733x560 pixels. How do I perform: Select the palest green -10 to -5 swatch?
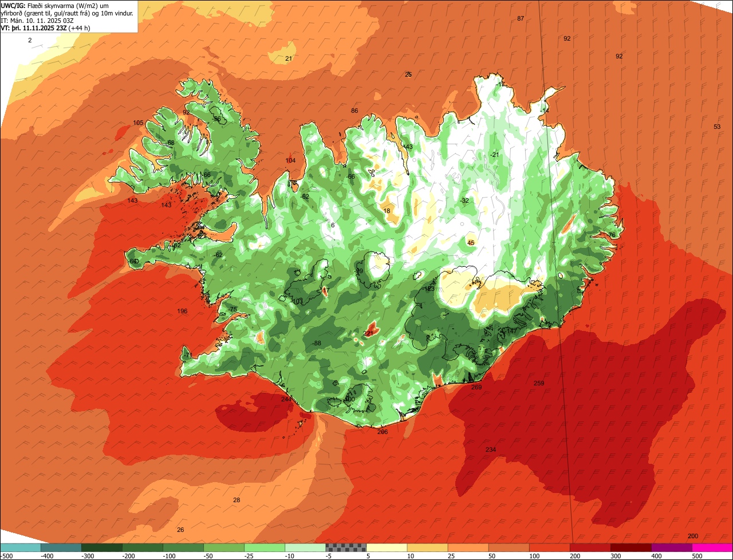(x=305, y=547)
